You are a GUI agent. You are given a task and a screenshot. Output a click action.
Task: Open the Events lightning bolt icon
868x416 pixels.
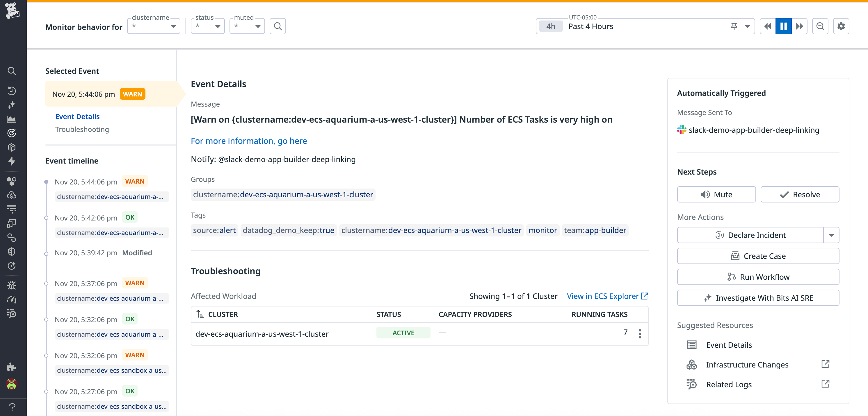pyautogui.click(x=12, y=162)
